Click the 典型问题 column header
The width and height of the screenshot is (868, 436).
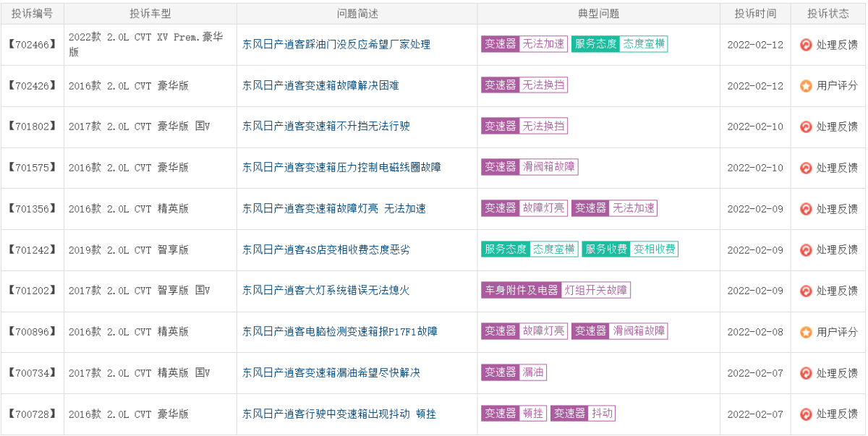click(x=598, y=13)
